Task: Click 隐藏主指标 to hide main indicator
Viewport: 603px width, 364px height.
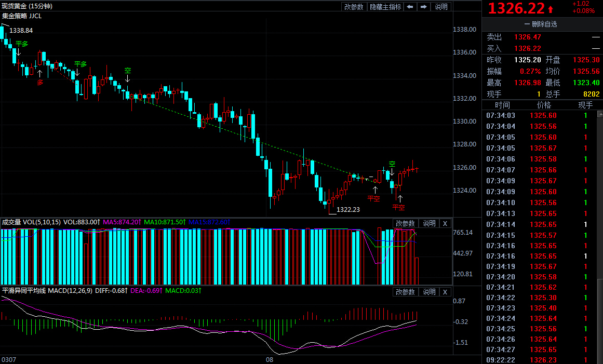Action: 385,7
